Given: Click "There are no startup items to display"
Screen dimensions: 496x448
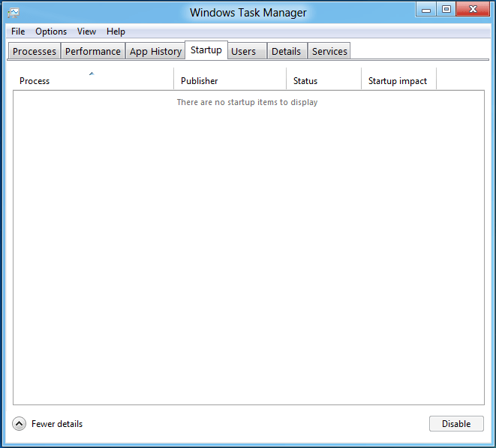Looking at the screenshot, I should pyautogui.click(x=247, y=102).
